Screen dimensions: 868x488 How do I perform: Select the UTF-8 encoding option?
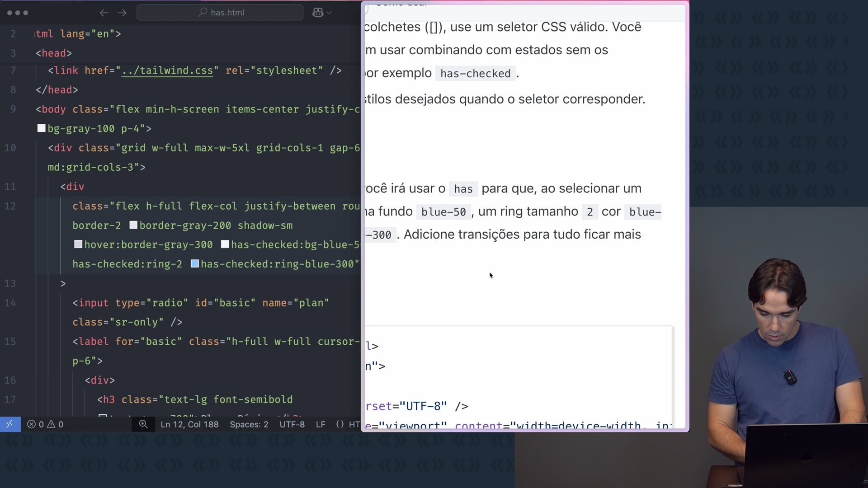(292, 424)
